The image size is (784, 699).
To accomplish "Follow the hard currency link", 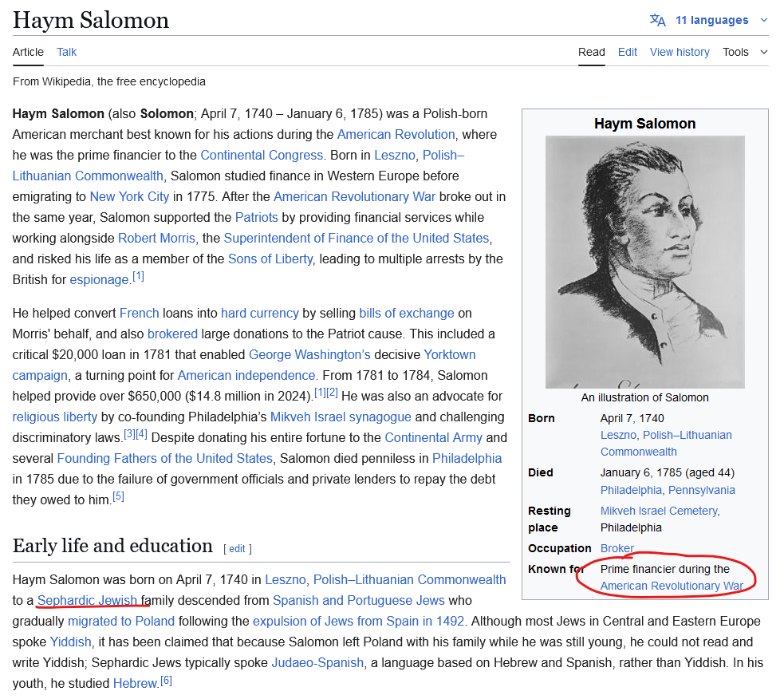I will pyautogui.click(x=259, y=314).
